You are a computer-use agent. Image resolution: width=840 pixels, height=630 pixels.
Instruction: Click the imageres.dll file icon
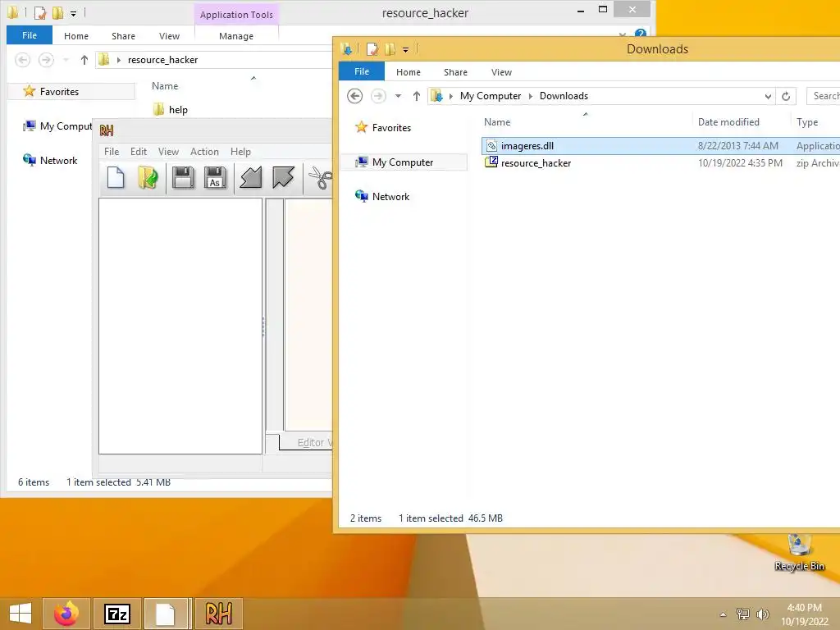point(491,146)
